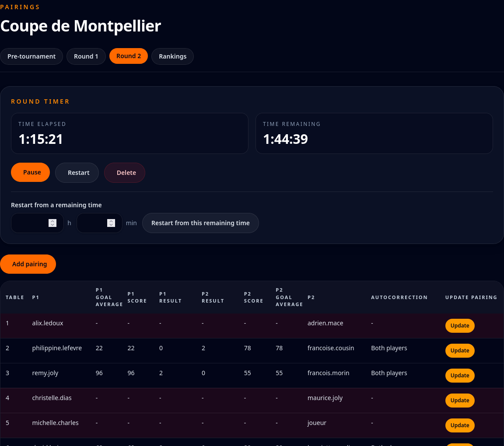This screenshot has height=446, width=504.
Task: Click player name francoise.cousin
Action: (x=331, y=348)
